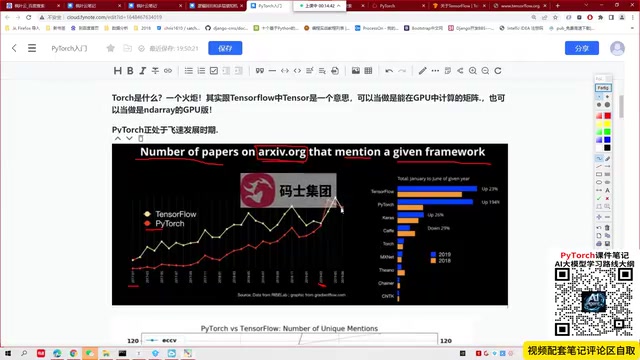
Task: Insert a numbered ordered list
Action: [x=201, y=71]
